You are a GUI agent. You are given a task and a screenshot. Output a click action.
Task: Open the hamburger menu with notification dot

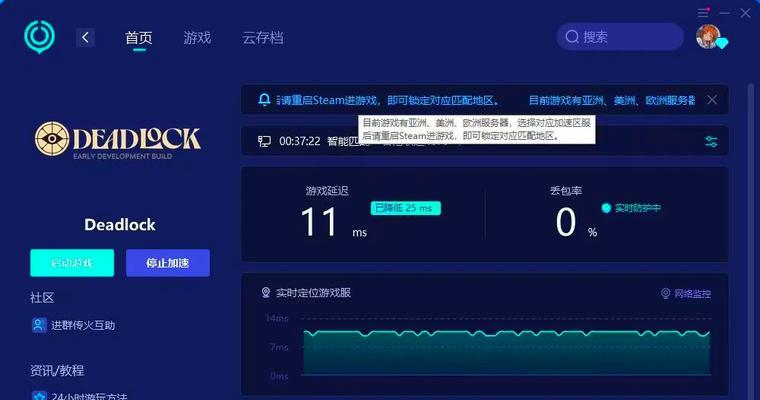point(703,13)
